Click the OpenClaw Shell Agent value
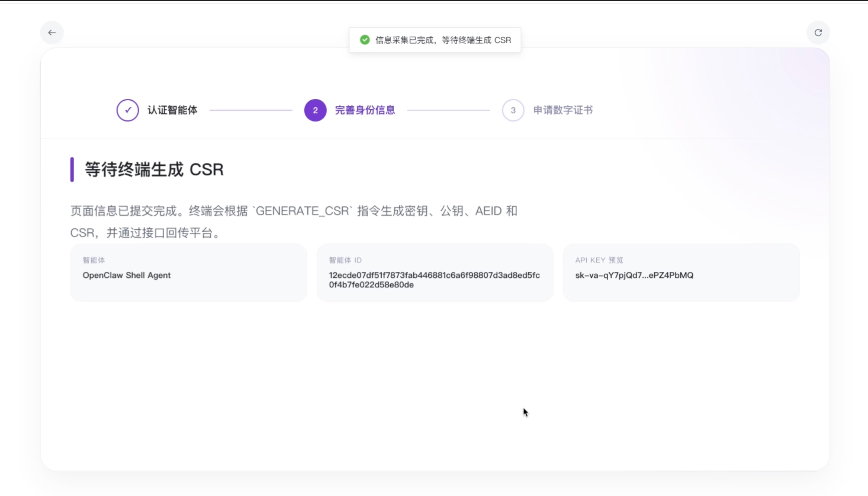868x496 pixels. [x=126, y=275]
